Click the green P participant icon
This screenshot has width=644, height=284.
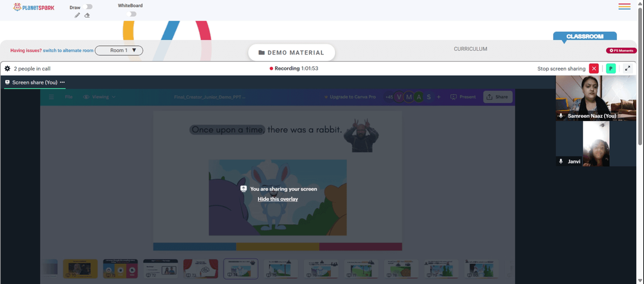pos(611,69)
